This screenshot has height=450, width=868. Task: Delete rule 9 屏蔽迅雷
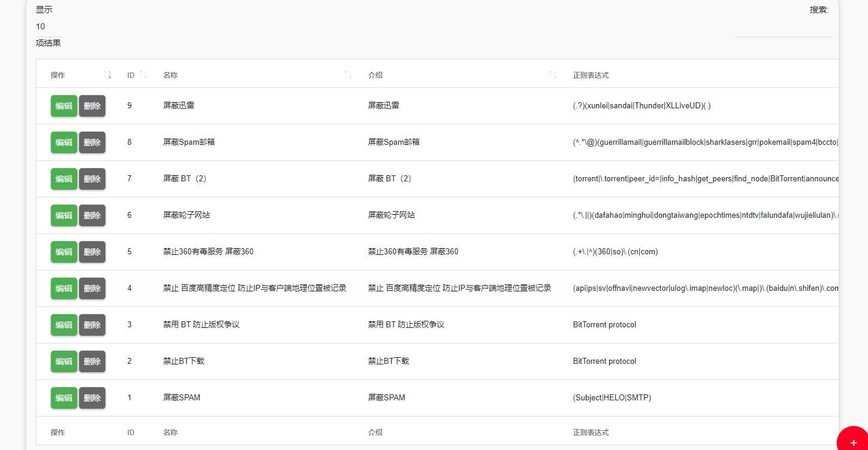point(92,106)
